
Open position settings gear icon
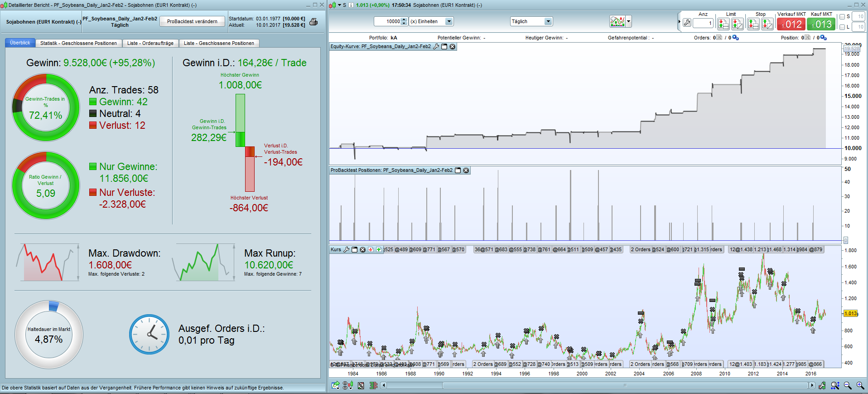click(823, 38)
